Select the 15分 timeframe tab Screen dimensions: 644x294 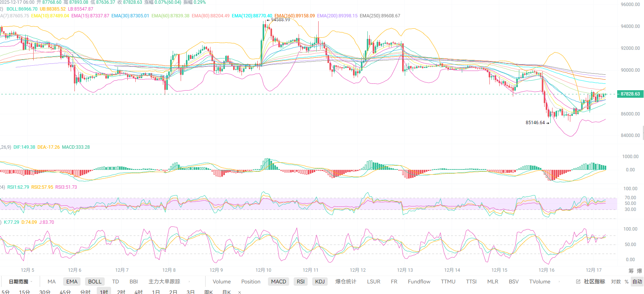25,292
